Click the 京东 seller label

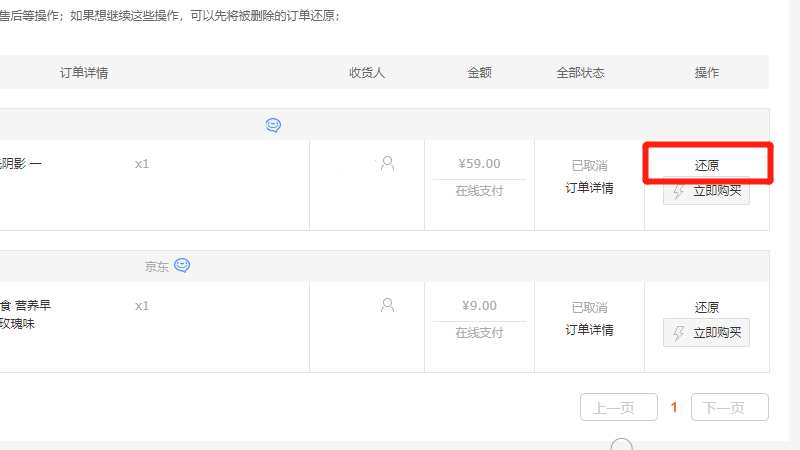point(156,266)
